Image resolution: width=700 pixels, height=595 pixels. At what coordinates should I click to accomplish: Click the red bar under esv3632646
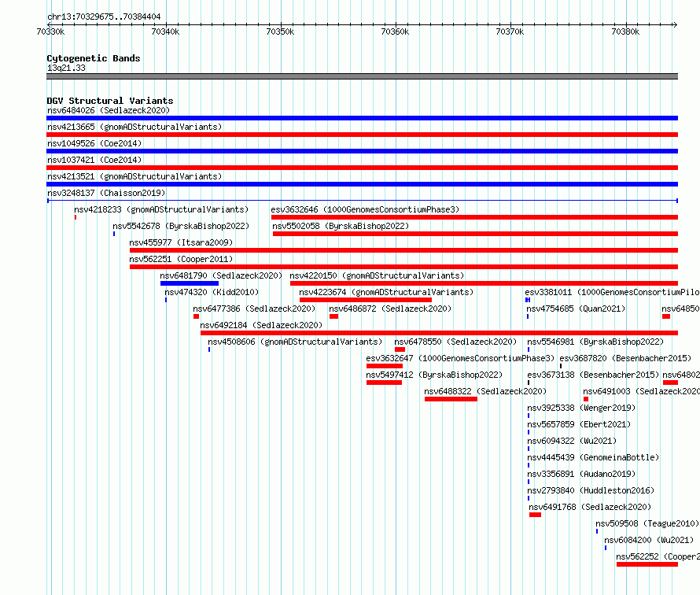[x=474, y=217]
